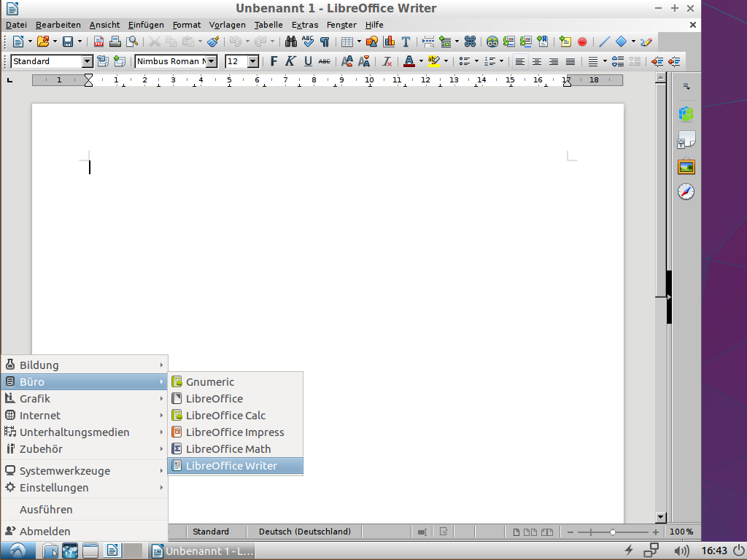The width and height of the screenshot is (747, 560).
Task: Insert a bookmark icon
Action: [542, 42]
